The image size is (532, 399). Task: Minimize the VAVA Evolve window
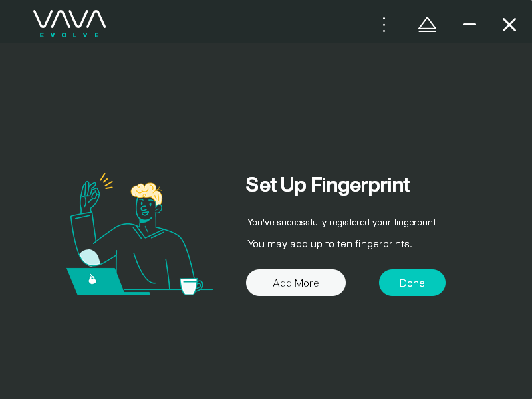[x=469, y=24]
